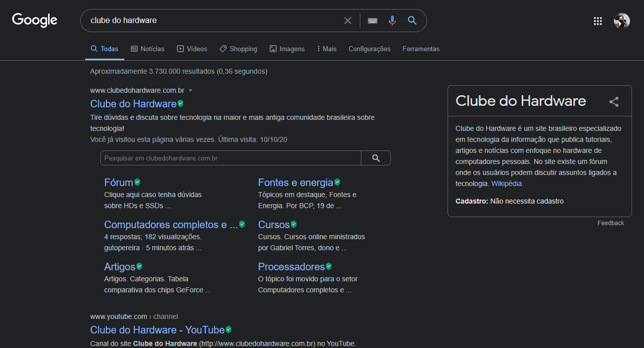Image resolution: width=644 pixels, height=348 pixels.
Task: Open the Computadores completos e ... sitelink
Action: pos(171,225)
